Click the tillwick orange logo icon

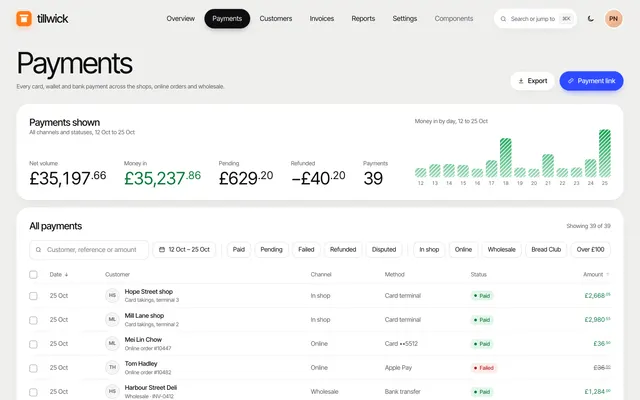point(24,18)
